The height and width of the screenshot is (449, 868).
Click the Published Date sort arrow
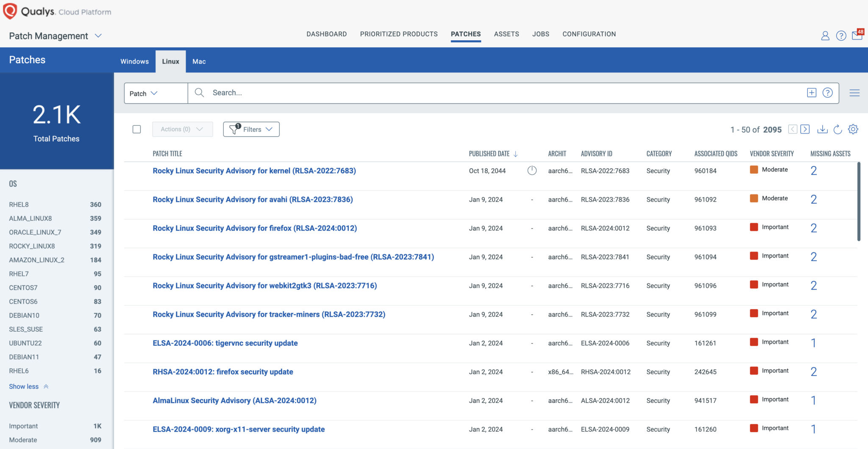click(x=516, y=154)
